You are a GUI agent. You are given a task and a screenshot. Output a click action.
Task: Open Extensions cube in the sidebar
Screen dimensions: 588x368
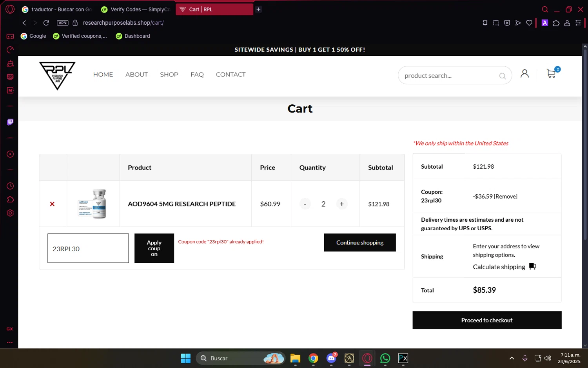coord(10,200)
